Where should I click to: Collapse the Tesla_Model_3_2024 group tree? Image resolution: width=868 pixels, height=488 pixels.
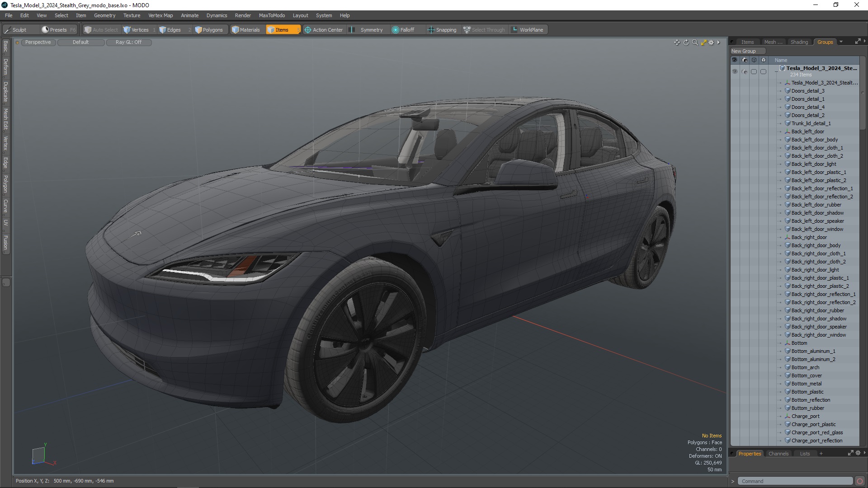[x=776, y=71]
